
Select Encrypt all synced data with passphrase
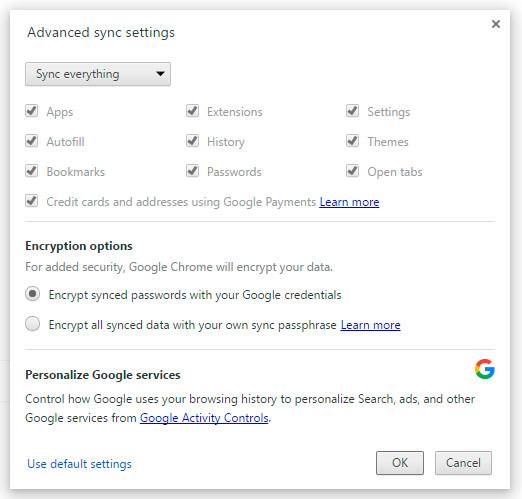pos(33,324)
